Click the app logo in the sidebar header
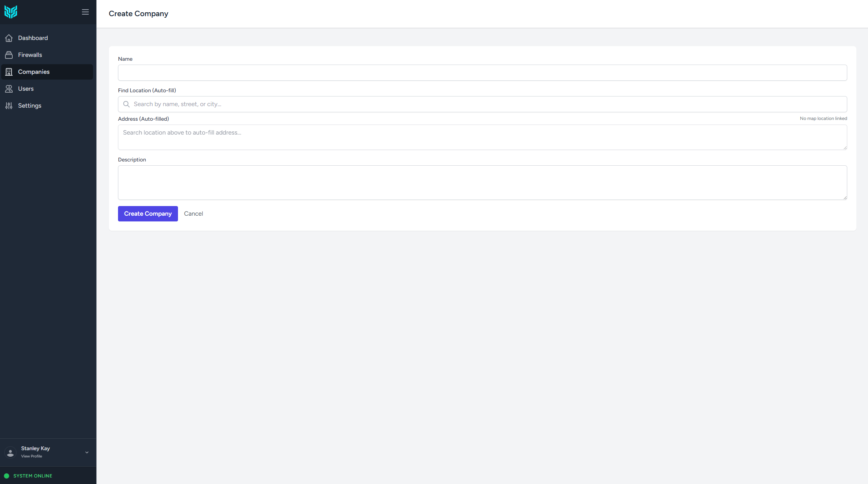Viewport: 868px width, 484px height. coord(11,12)
